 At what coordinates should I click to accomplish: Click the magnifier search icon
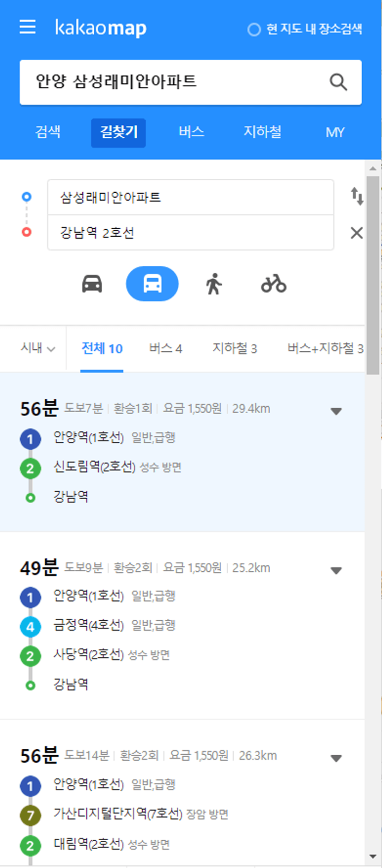338,82
